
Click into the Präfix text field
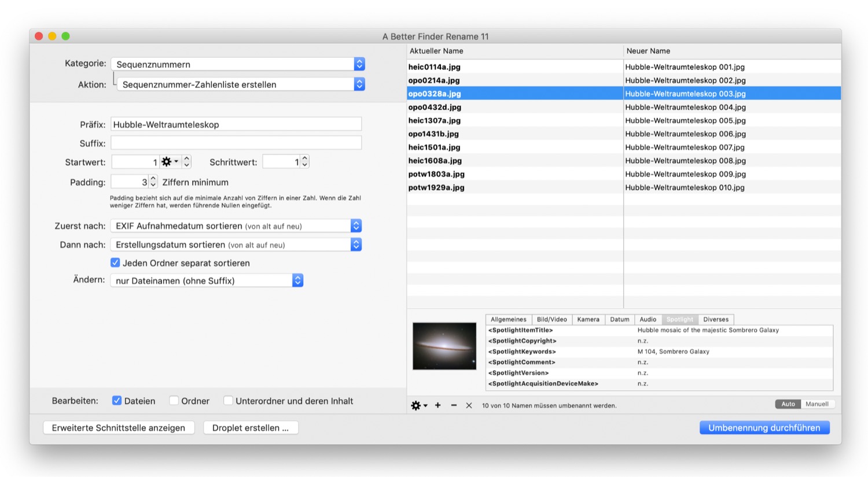click(236, 124)
